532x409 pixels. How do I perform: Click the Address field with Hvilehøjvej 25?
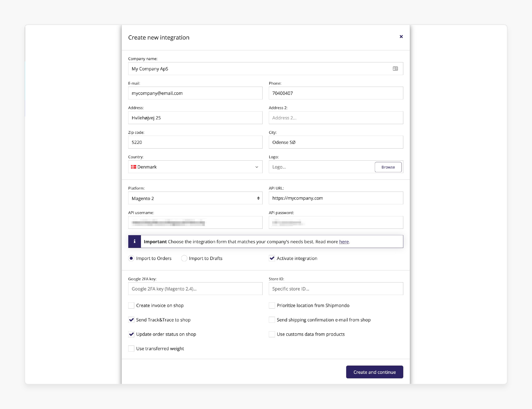point(195,118)
